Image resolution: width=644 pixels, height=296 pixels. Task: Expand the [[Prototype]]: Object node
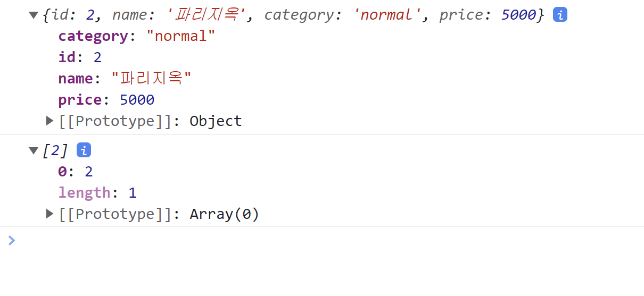tap(50, 121)
